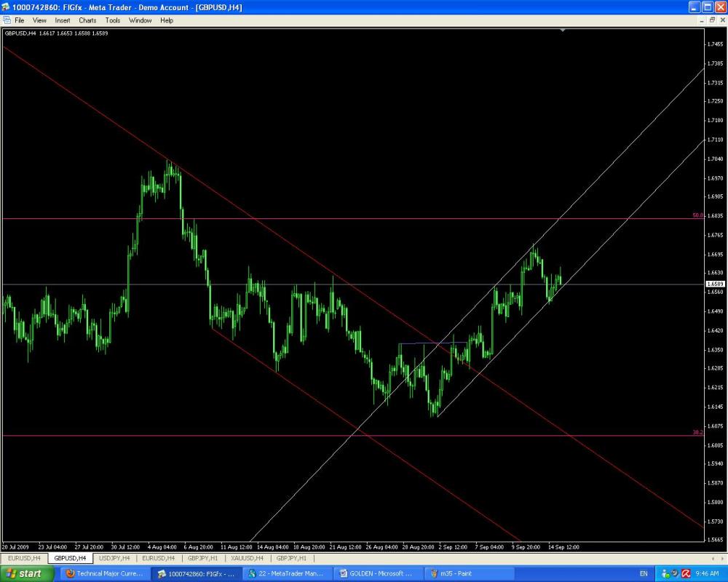The width and height of the screenshot is (728, 582).
Task: Switch to 22 - MetaTrader Man... taskbar window
Action: [288, 574]
